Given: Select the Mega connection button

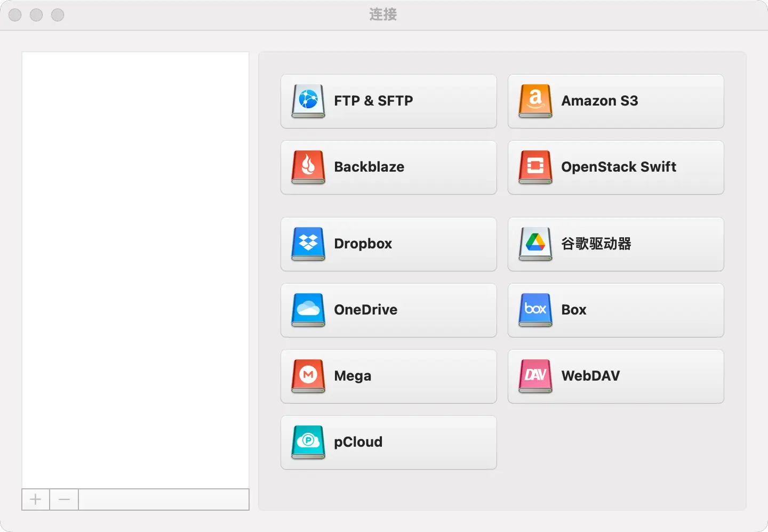Looking at the screenshot, I should tap(389, 376).
